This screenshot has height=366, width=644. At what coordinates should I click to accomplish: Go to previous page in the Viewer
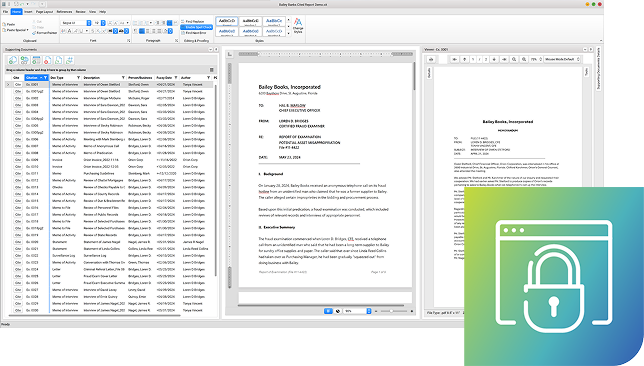pos(465,60)
